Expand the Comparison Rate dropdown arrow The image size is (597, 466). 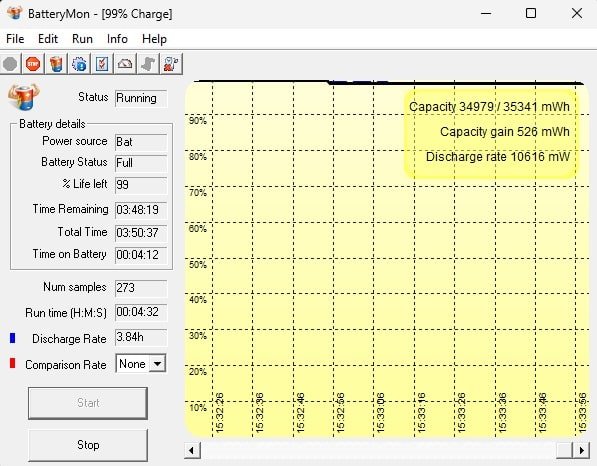(157, 364)
